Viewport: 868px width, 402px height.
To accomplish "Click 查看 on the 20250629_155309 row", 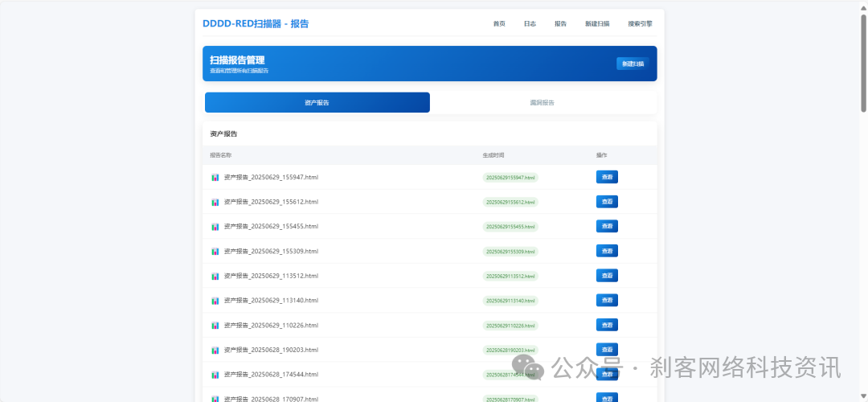I will (607, 251).
